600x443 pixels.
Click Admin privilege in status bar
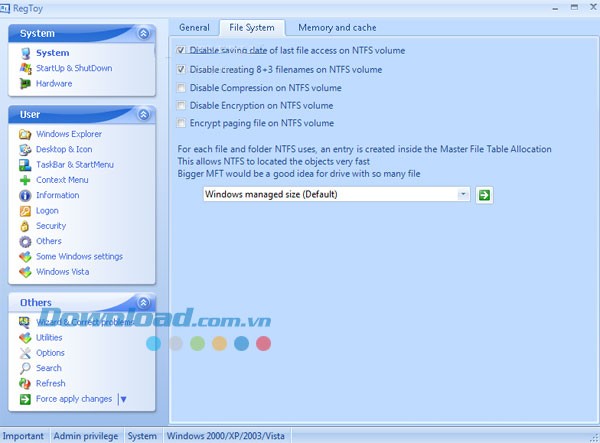[x=87, y=436]
